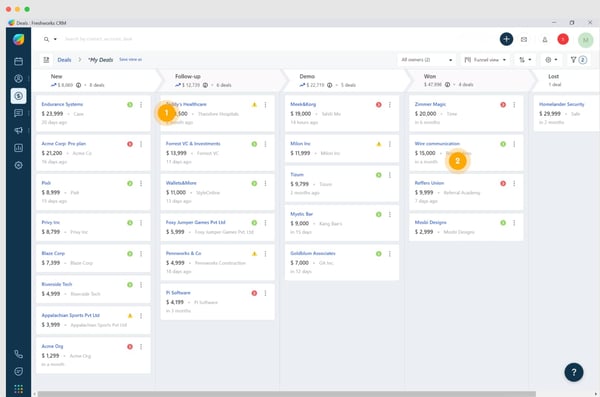
Task: Click the $ 9,999 amount on Rofflers Union
Action: (x=424, y=193)
